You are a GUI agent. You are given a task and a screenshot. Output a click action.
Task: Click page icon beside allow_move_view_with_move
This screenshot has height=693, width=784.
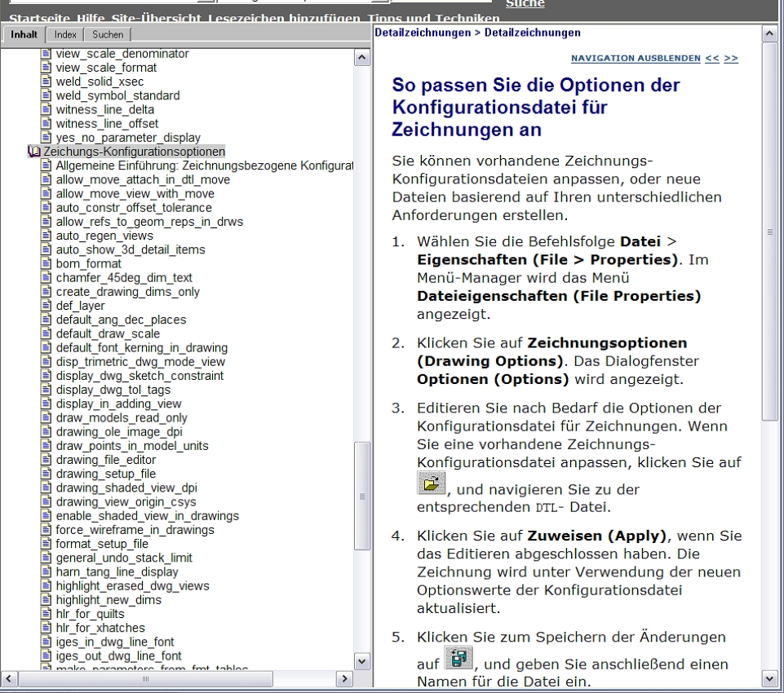(46, 193)
